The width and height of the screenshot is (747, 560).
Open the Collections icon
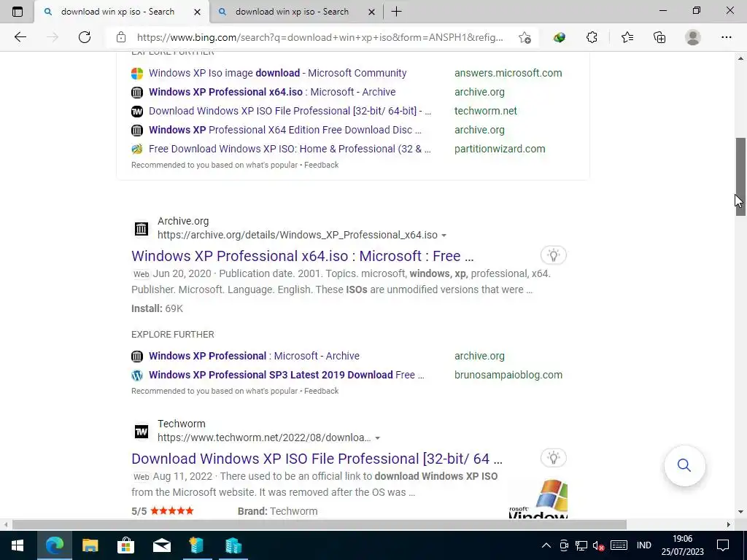[x=659, y=37]
